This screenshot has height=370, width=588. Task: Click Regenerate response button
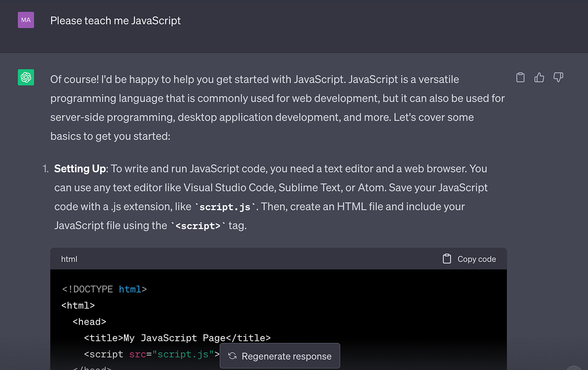tap(280, 356)
